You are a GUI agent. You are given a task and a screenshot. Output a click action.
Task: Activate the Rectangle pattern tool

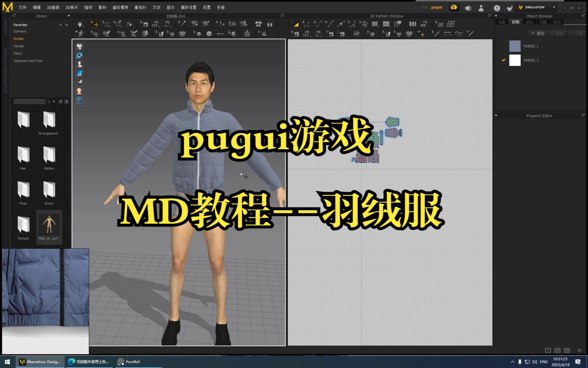[375, 24]
